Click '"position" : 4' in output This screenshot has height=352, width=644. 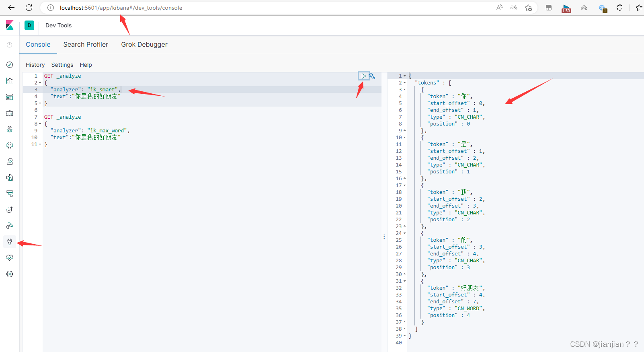click(449, 315)
